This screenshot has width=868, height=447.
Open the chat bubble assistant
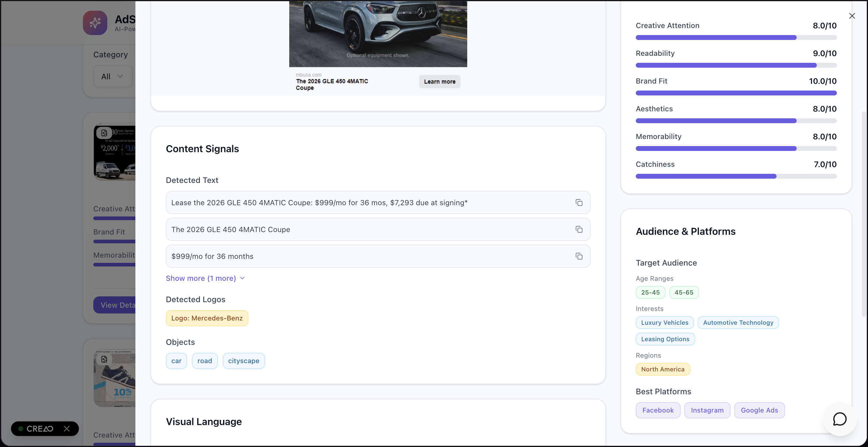click(x=839, y=419)
